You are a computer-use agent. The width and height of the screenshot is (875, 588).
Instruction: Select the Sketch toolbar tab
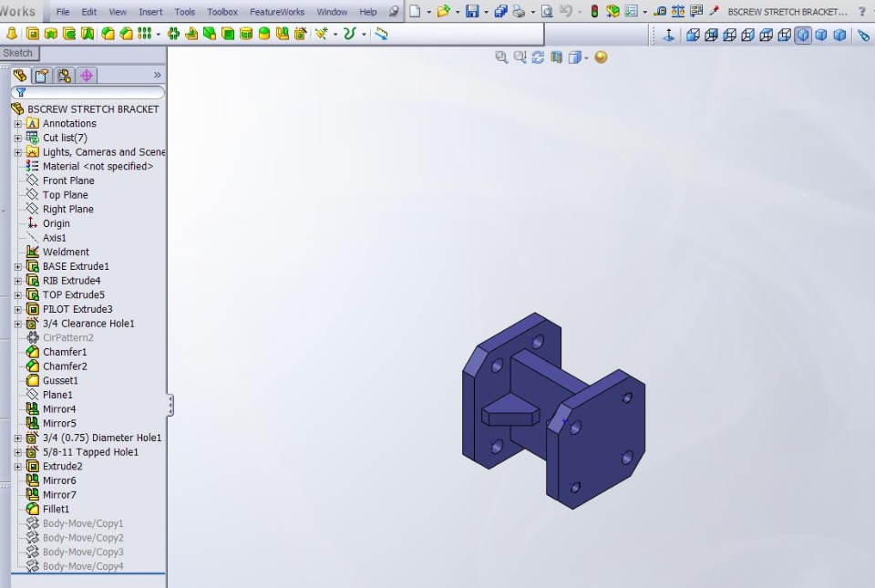pyautogui.click(x=18, y=53)
